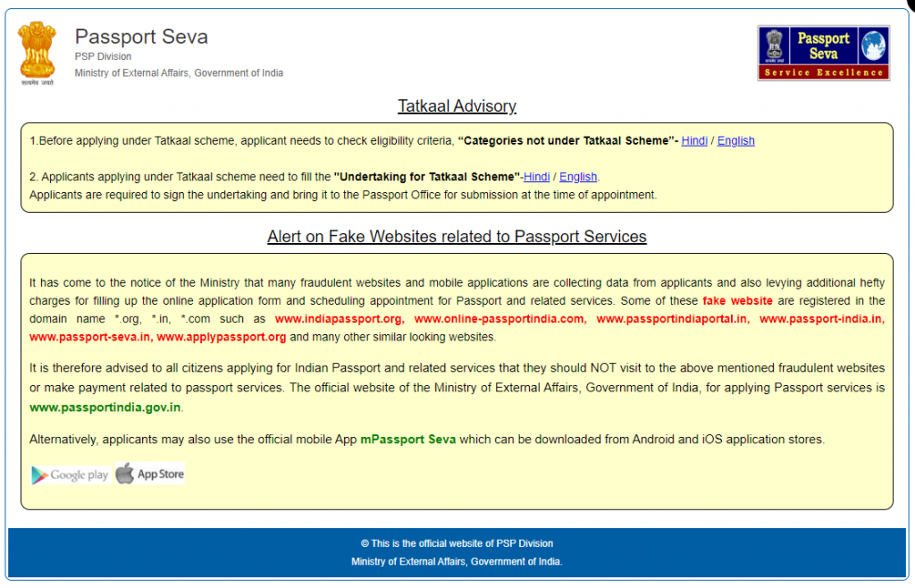Click the Tatkaal Advisory heading

coord(457,106)
